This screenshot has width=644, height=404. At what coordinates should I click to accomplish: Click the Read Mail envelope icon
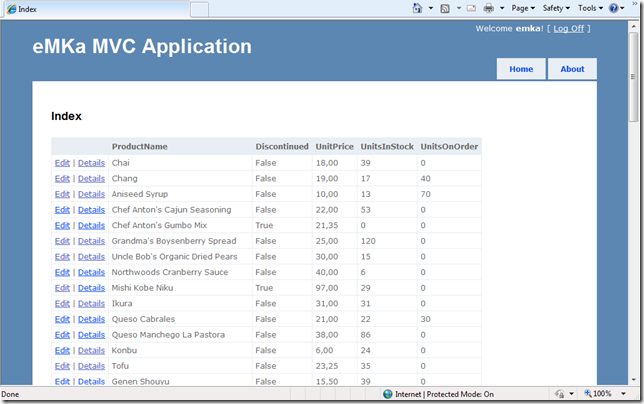(x=472, y=8)
